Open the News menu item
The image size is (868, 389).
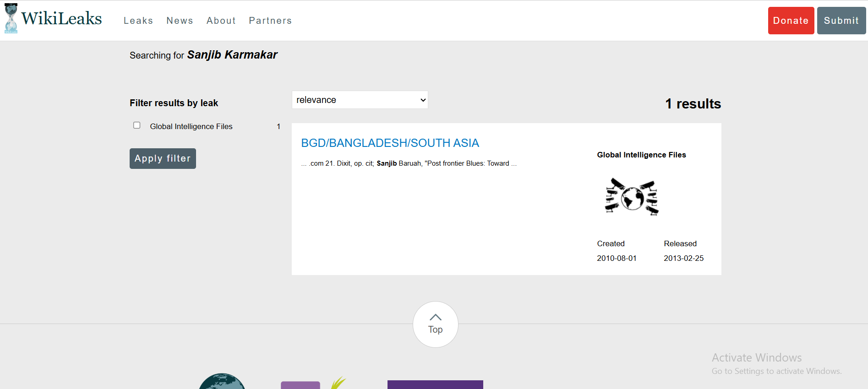click(180, 21)
